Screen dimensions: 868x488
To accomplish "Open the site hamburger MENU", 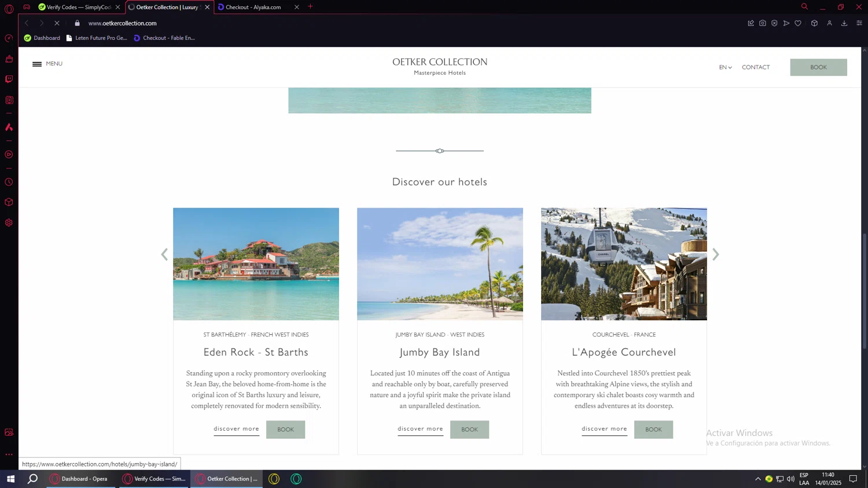I will [x=47, y=64].
